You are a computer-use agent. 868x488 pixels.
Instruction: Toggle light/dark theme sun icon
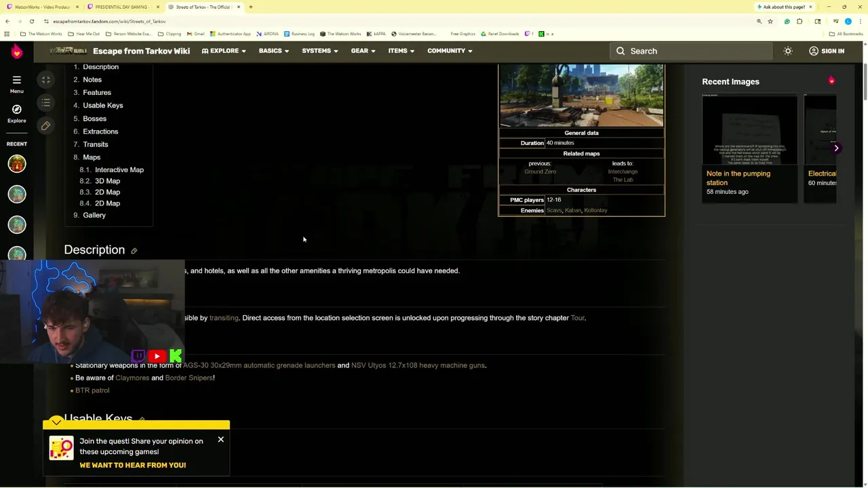pos(788,51)
